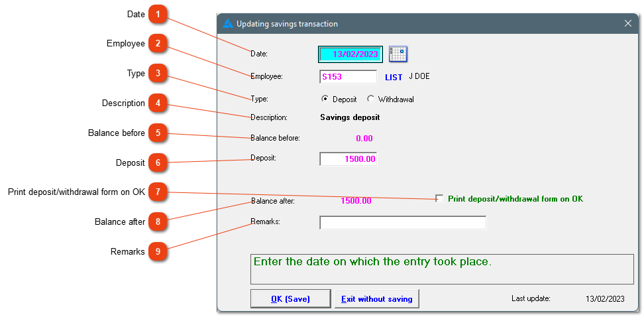Click the Savings deposit description text
The height and width of the screenshot is (317, 644).
click(350, 117)
